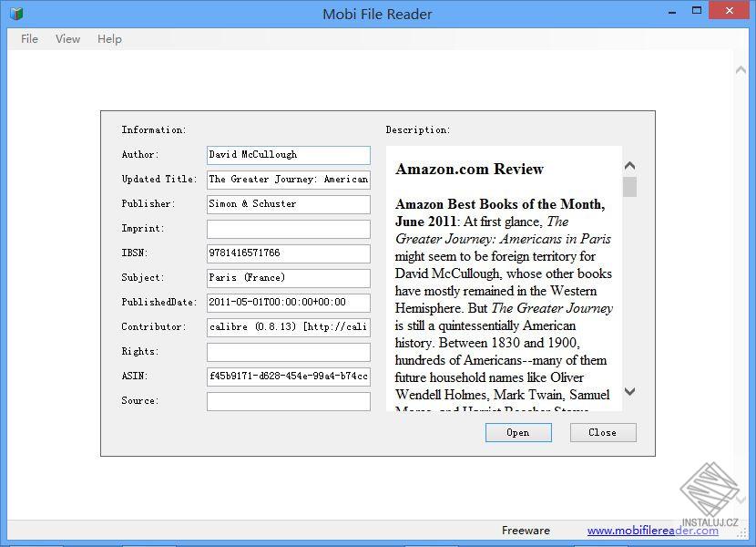Click the empty Imprint field

[x=289, y=229]
